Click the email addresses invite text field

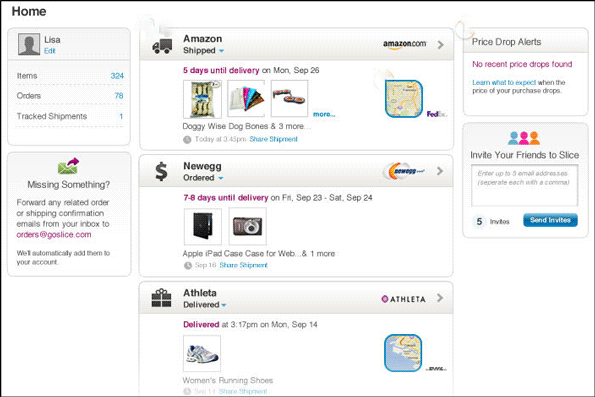524,186
